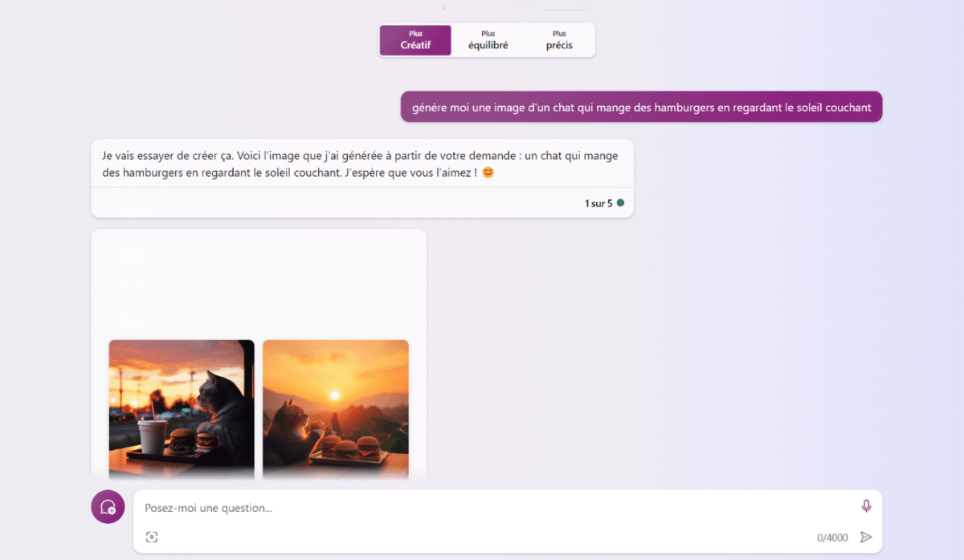Activate the voice input microphone icon
Screen dimensions: 964x560
pos(866,506)
